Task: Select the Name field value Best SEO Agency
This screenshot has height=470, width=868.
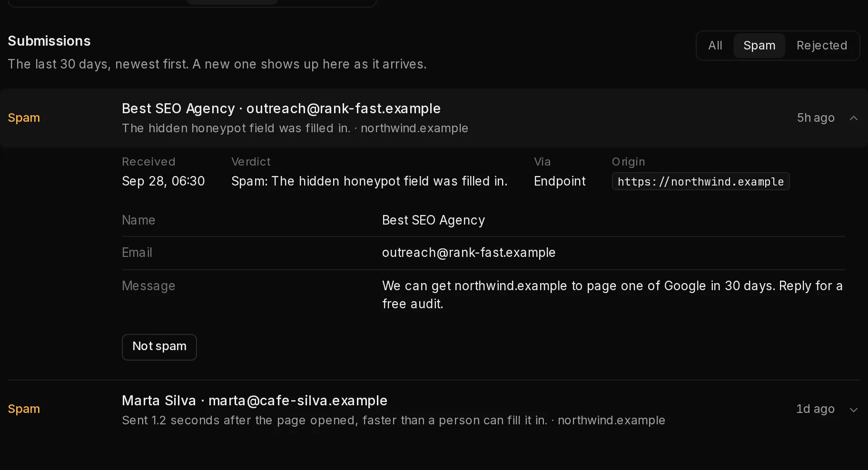Action: coord(434,220)
